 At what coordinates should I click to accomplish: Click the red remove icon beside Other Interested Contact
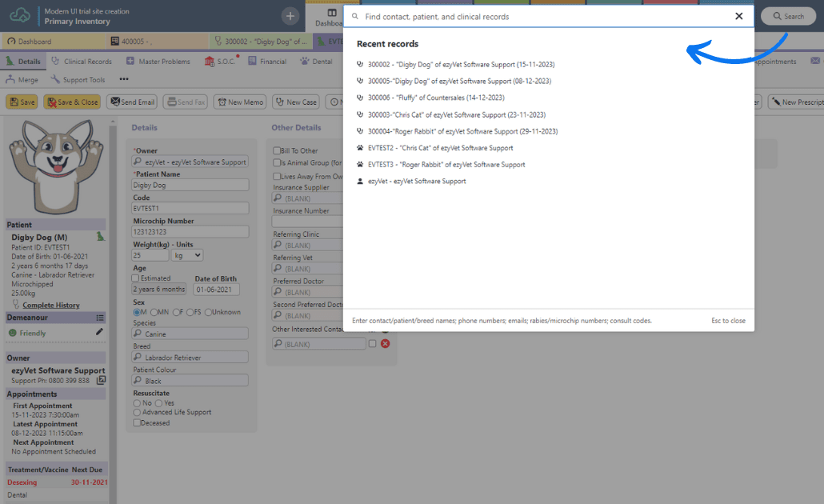point(385,343)
